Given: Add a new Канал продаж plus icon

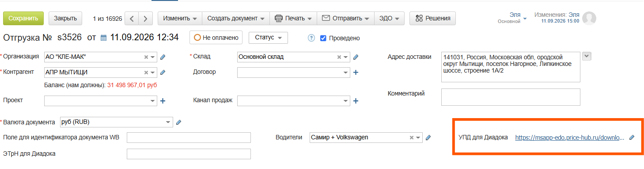Looking at the screenshot, I should [356, 101].
